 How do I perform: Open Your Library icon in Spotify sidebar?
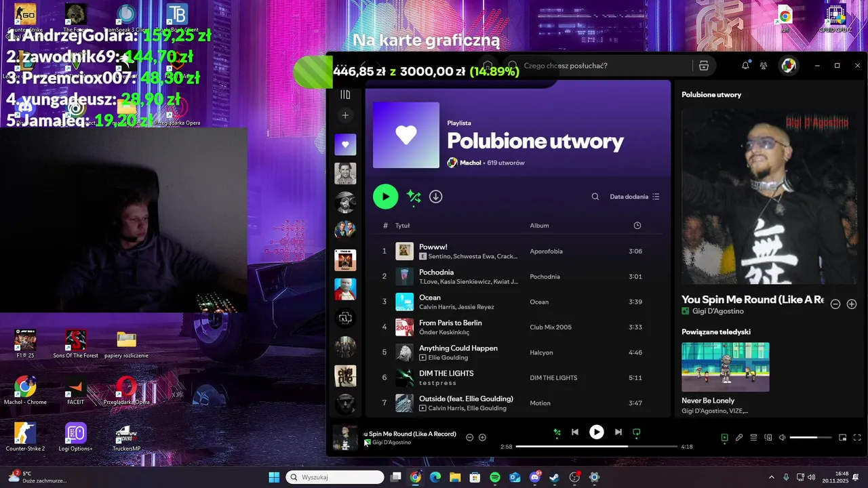pos(345,94)
